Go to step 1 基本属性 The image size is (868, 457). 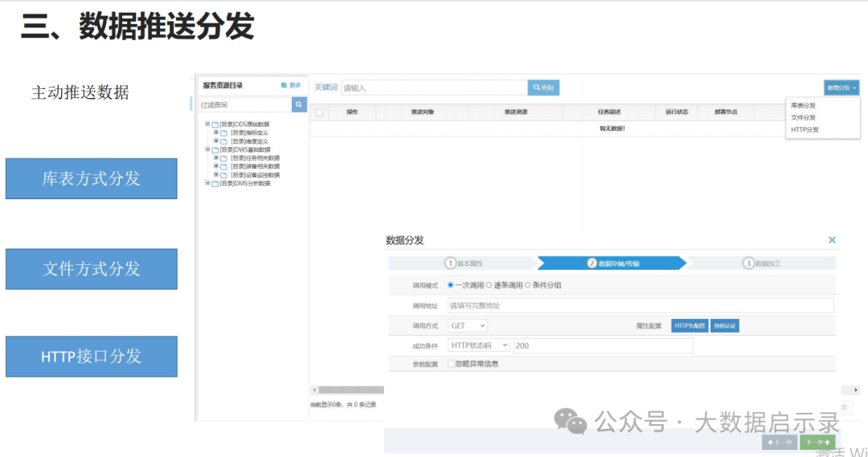(464, 263)
